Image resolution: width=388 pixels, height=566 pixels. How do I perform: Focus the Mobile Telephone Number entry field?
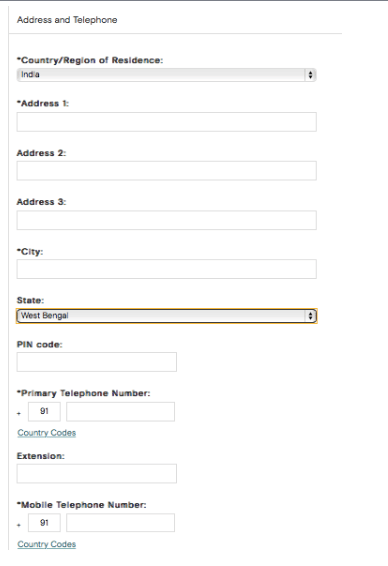click(121, 523)
